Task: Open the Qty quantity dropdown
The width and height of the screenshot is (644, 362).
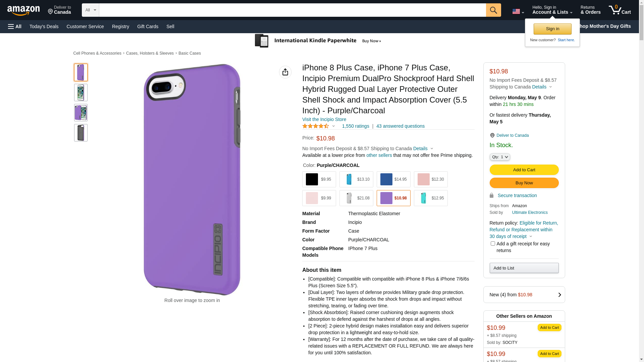Action: pyautogui.click(x=499, y=157)
